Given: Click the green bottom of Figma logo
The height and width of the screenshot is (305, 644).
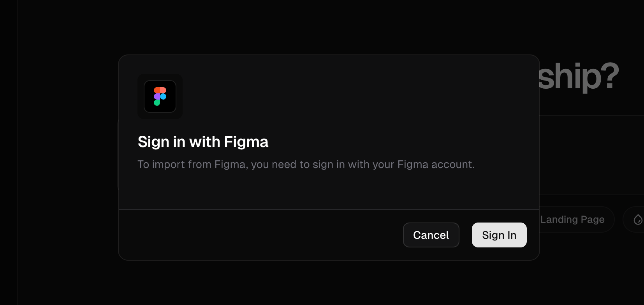Looking at the screenshot, I should coord(157,103).
